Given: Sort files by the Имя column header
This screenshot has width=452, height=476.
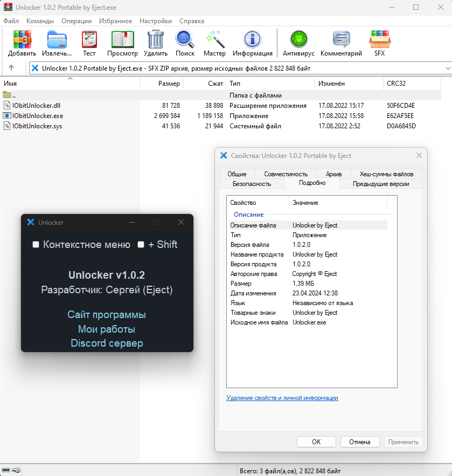Looking at the screenshot, I should pos(70,84).
